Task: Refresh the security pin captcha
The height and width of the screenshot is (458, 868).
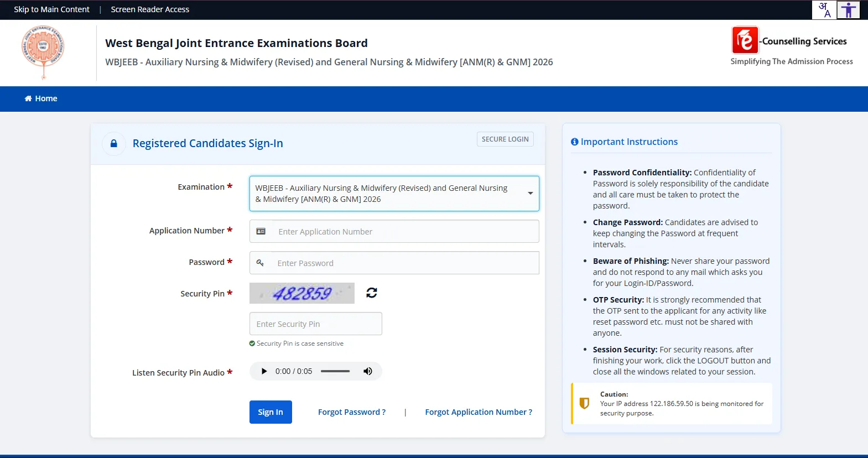Action: tap(372, 293)
